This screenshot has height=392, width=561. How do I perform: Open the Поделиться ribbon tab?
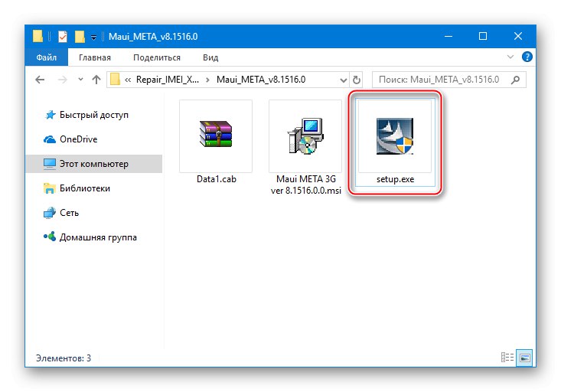coord(157,57)
